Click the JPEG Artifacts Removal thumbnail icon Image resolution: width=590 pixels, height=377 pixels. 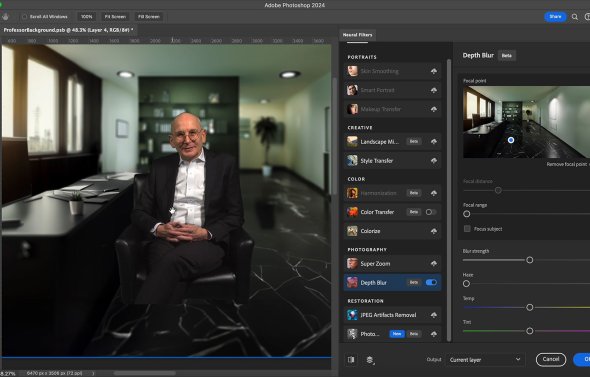click(x=352, y=315)
